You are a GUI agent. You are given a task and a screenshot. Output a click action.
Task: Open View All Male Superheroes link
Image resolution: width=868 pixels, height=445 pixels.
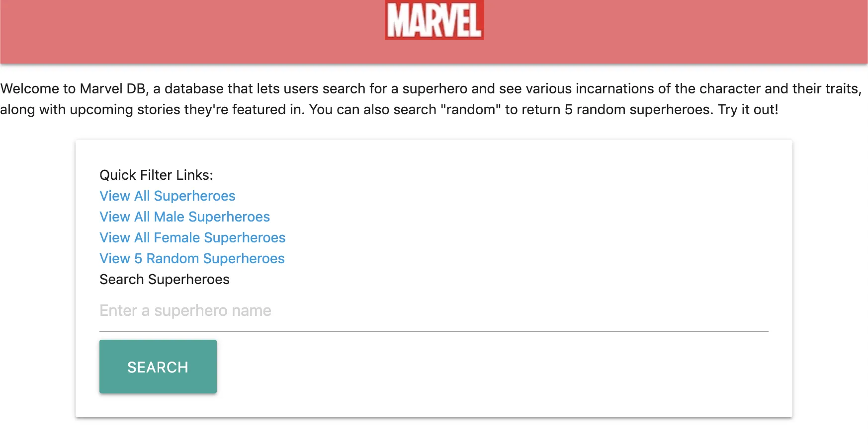click(184, 217)
